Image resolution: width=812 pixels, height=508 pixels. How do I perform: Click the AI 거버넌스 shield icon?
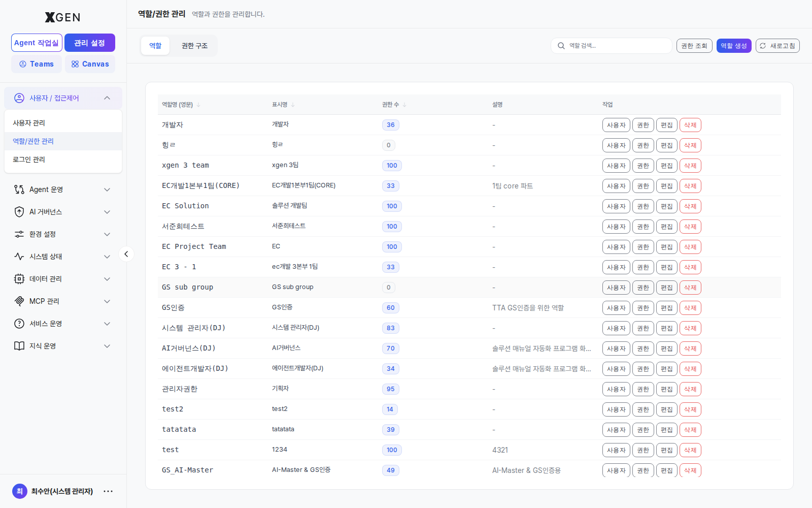click(19, 212)
